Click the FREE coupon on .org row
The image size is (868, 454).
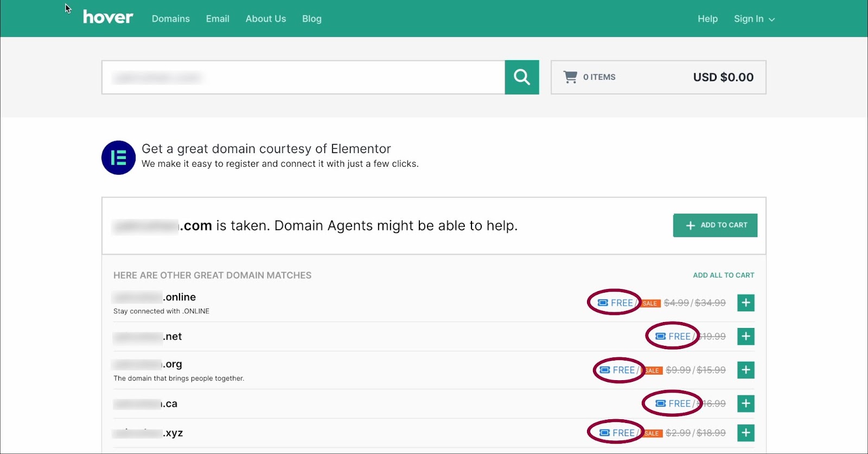coord(617,370)
